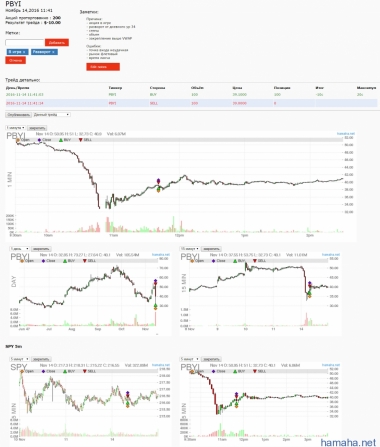Viewport: 380px width, 447px height.
Task: Click the Close legend diamond on 15 MIN chart
Action: [x=213, y=261]
